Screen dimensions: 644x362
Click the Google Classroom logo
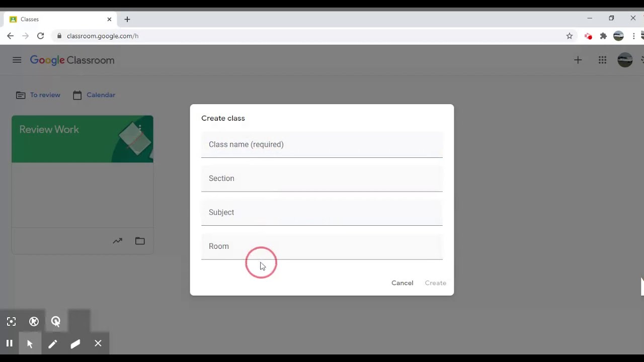point(72,60)
